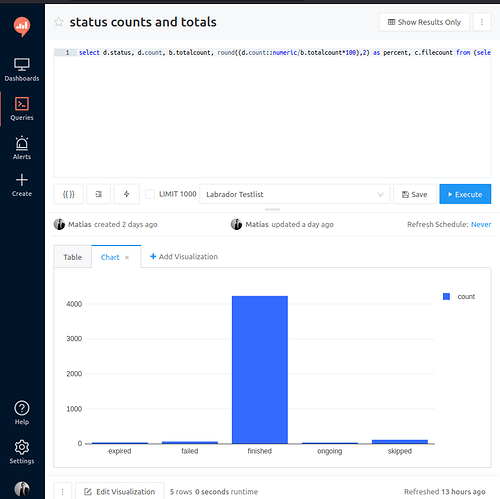Insert a parameter with braces button
This screenshot has width=500, height=499.
tap(69, 194)
